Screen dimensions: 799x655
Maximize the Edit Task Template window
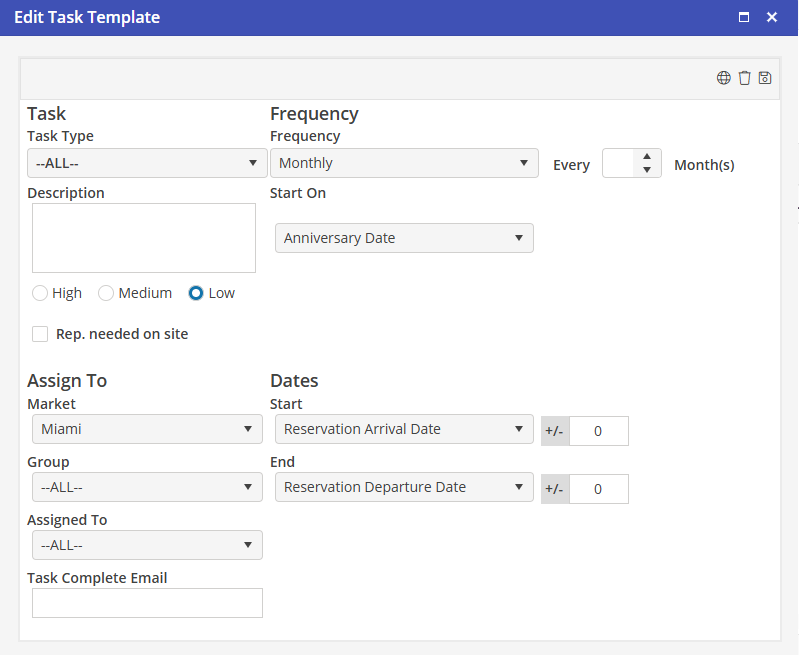click(x=744, y=17)
